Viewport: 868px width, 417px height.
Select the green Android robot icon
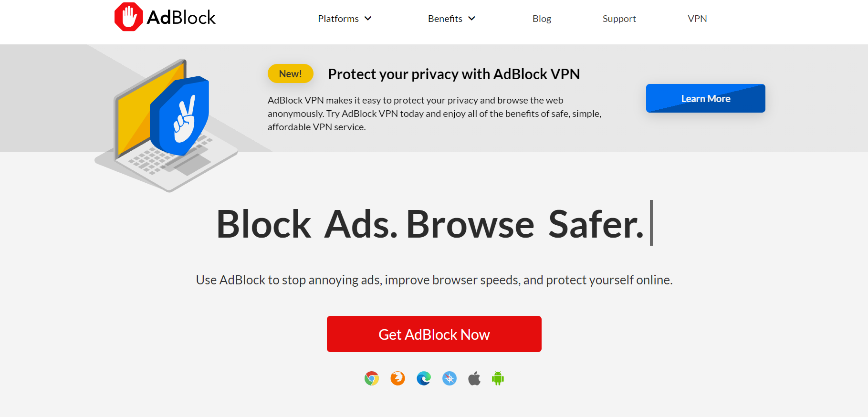coord(498,378)
